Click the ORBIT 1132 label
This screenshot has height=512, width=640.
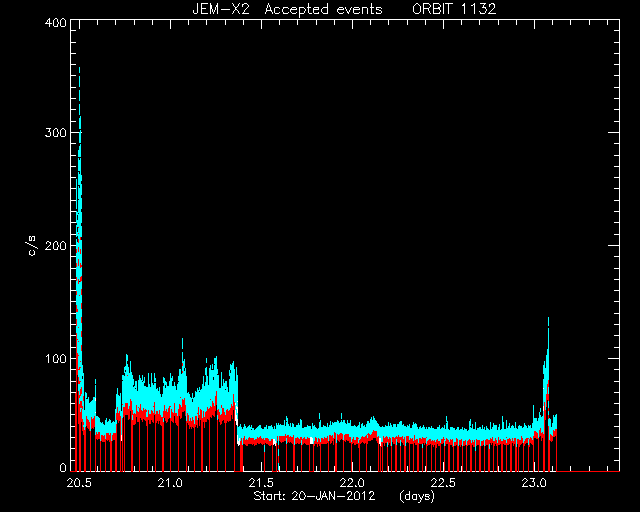coord(454,9)
